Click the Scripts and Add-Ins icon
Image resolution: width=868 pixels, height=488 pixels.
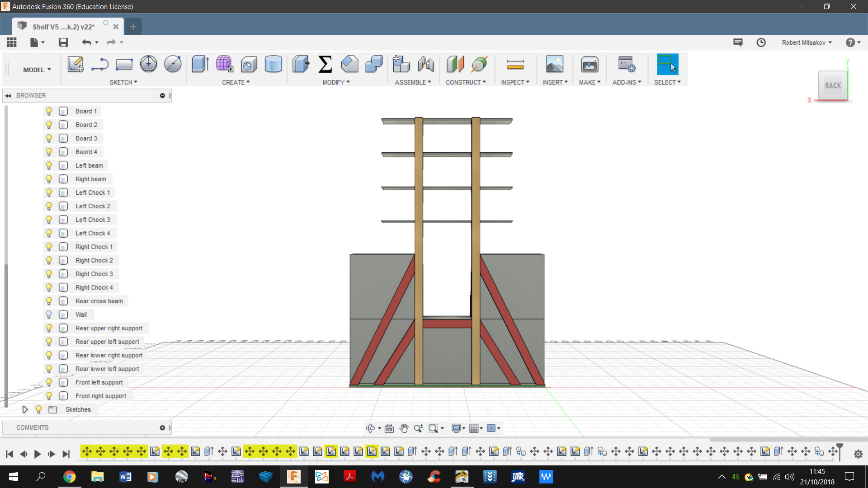pos(627,64)
